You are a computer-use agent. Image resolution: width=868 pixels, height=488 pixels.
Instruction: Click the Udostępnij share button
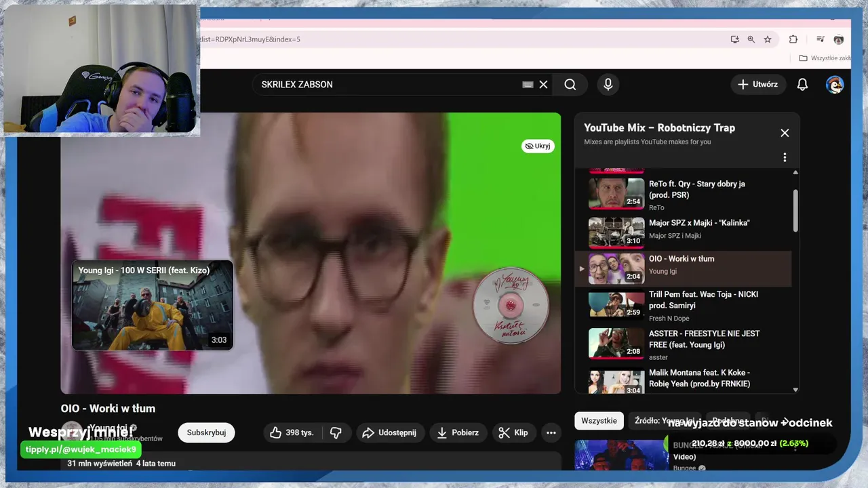[389, 432]
